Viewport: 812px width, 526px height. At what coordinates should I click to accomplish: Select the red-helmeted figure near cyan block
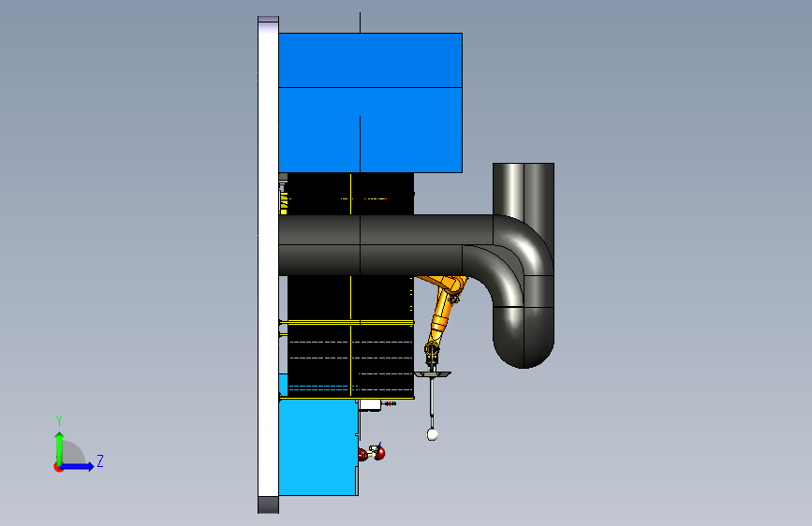click(x=372, y=453)
